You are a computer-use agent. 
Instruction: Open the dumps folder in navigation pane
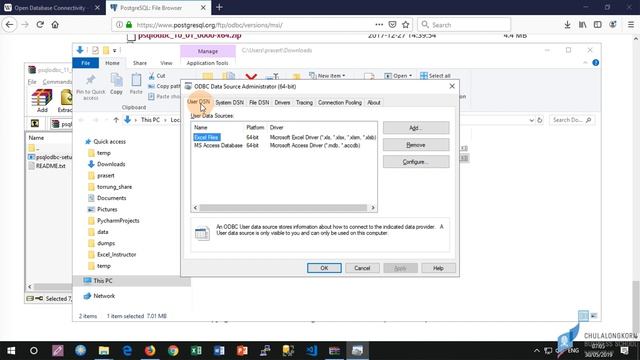point(106,243)
